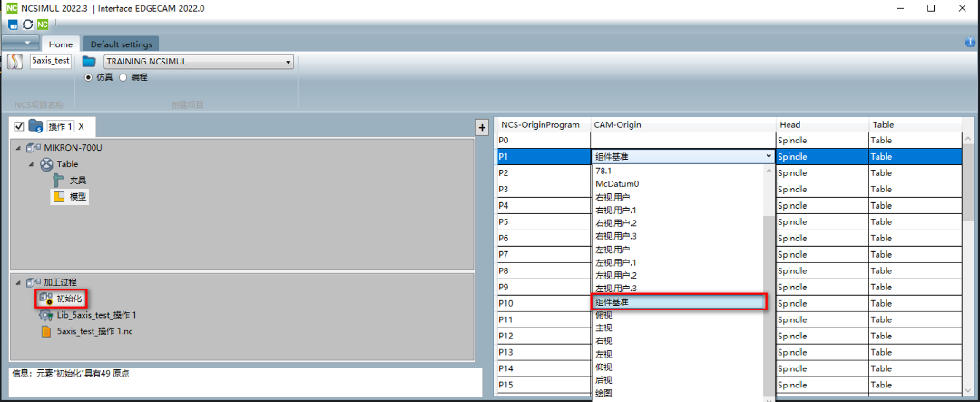The image size is (980, 402).
Task: Click the 初始化 initialization icon
Action: [x=46, y=299]
